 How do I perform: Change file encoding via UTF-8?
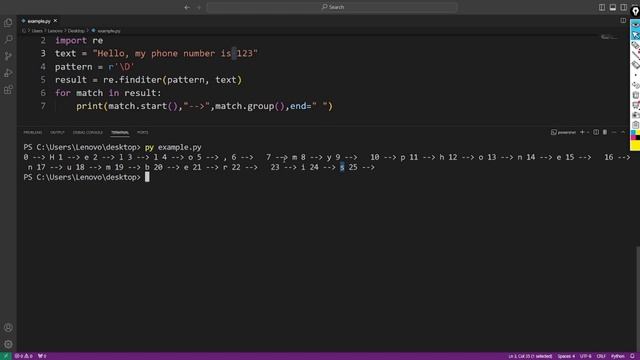click(x=585, y=356)
